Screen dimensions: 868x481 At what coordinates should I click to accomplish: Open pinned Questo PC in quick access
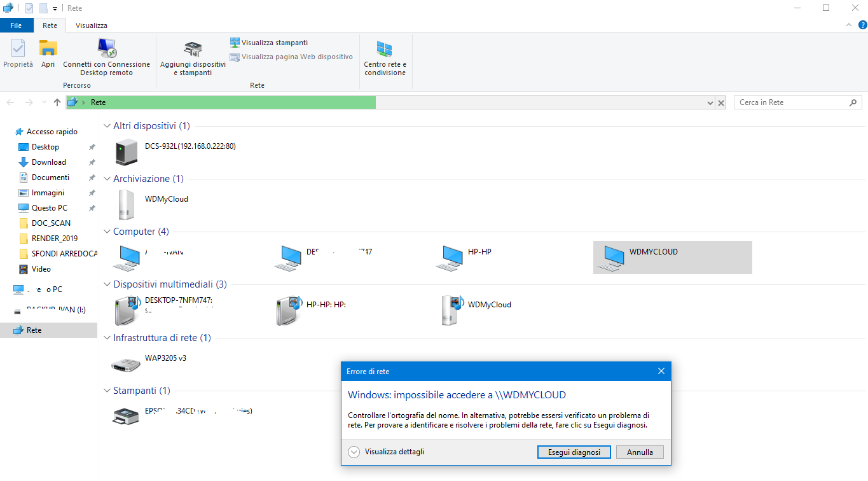pyautogui.click(x=49, y=208)
